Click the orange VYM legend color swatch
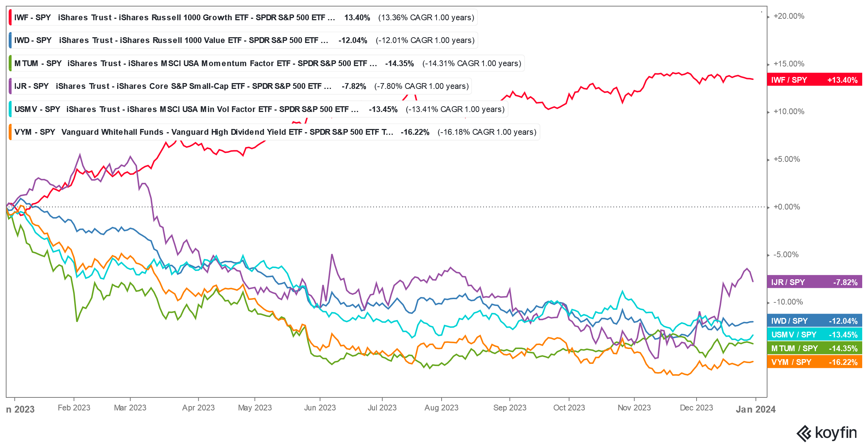The width and height of the screenshot is (868, 448). (x=10, y=132)
